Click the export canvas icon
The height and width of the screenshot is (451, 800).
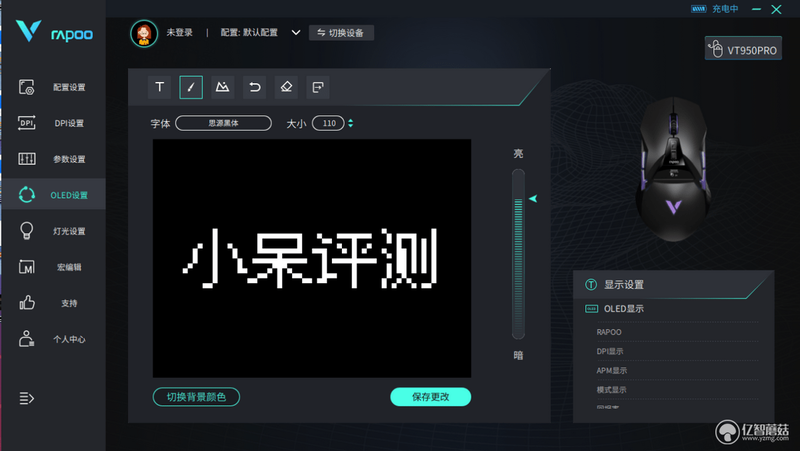click(x=318, y=87)
